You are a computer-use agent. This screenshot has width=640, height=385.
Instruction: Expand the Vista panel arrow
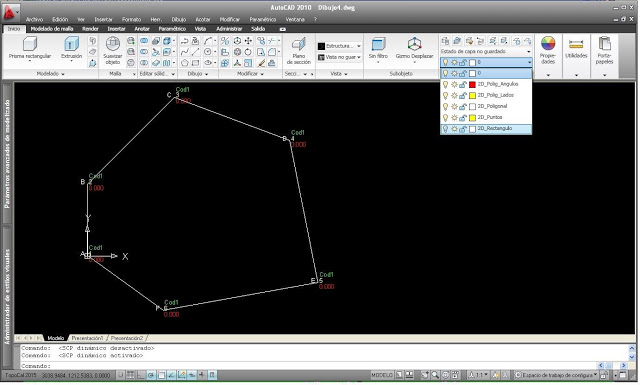coord(346,74)
